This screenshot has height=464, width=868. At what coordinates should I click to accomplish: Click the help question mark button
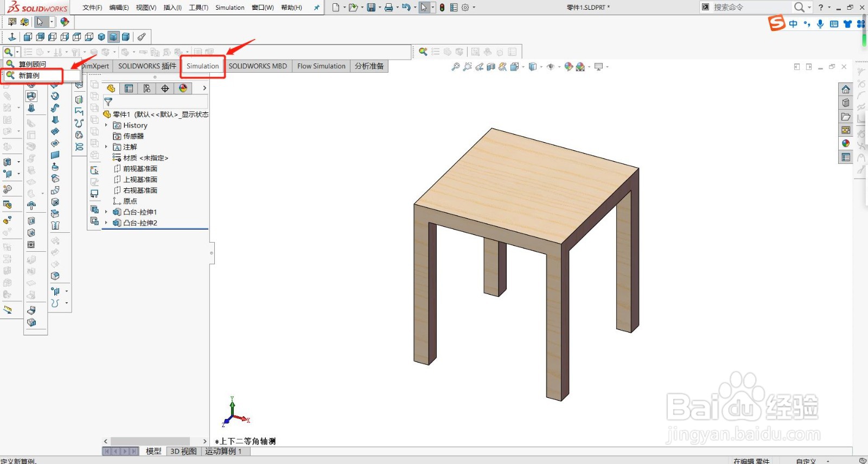(x=821, y=7)
